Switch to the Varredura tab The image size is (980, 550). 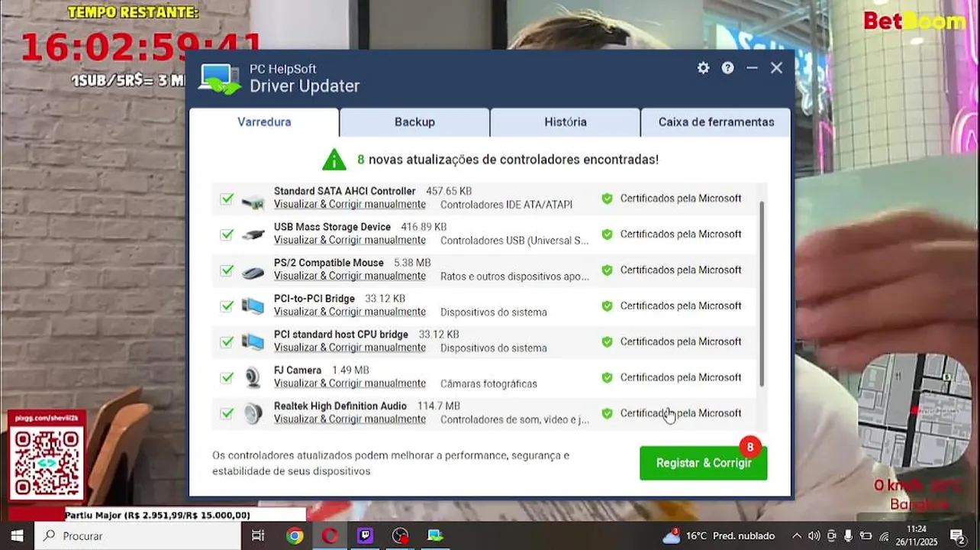264,121
